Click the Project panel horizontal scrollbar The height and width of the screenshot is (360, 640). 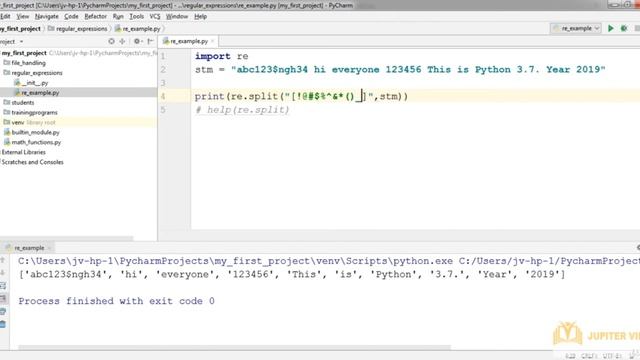click(67, 238)
